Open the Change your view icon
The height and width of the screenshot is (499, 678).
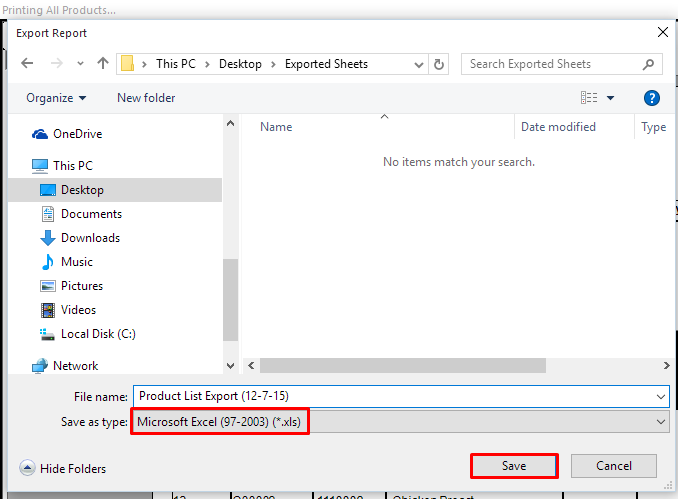[x=590, y=98]
